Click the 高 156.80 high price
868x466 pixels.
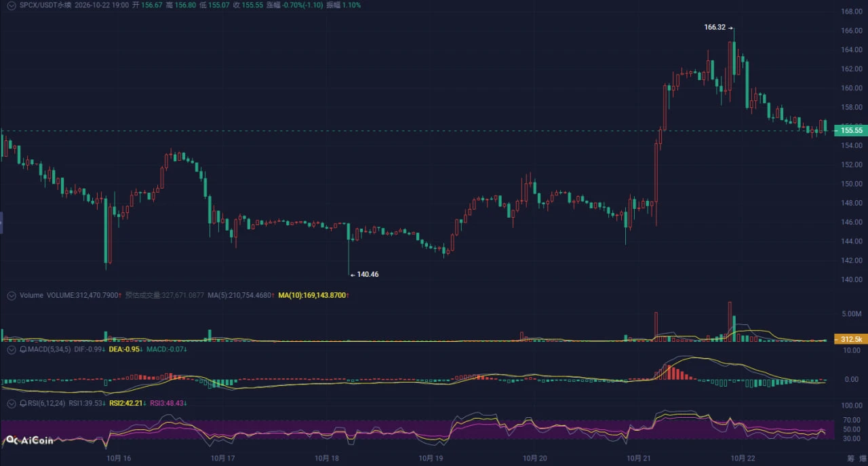pyautogui.click(x=181, y=5)
